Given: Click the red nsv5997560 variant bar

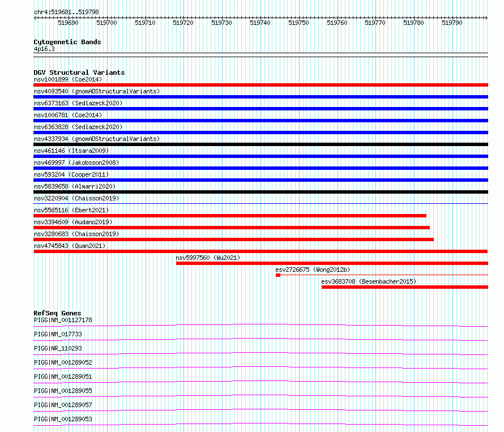Looking at the screenshot, I should 332,263.
